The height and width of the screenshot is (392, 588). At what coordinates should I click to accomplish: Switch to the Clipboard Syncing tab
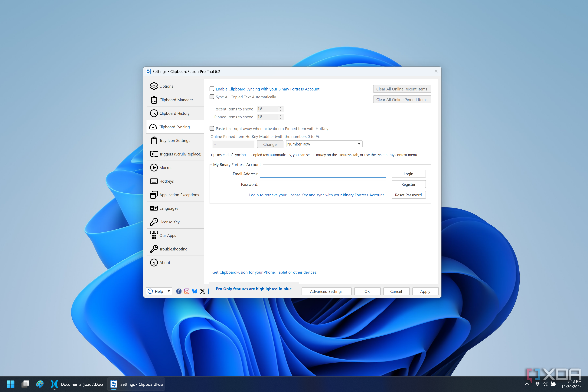click(175, 127)
